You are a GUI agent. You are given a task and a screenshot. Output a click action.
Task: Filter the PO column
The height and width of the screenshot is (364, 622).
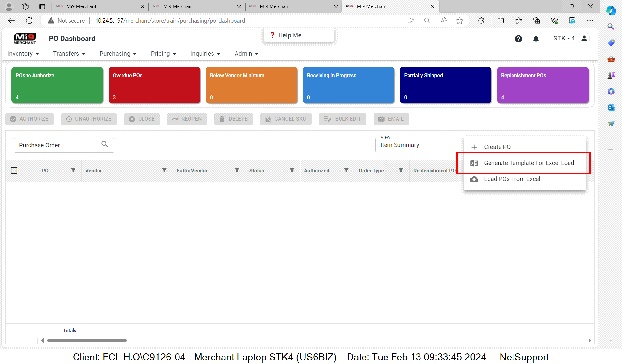point(73,170)
